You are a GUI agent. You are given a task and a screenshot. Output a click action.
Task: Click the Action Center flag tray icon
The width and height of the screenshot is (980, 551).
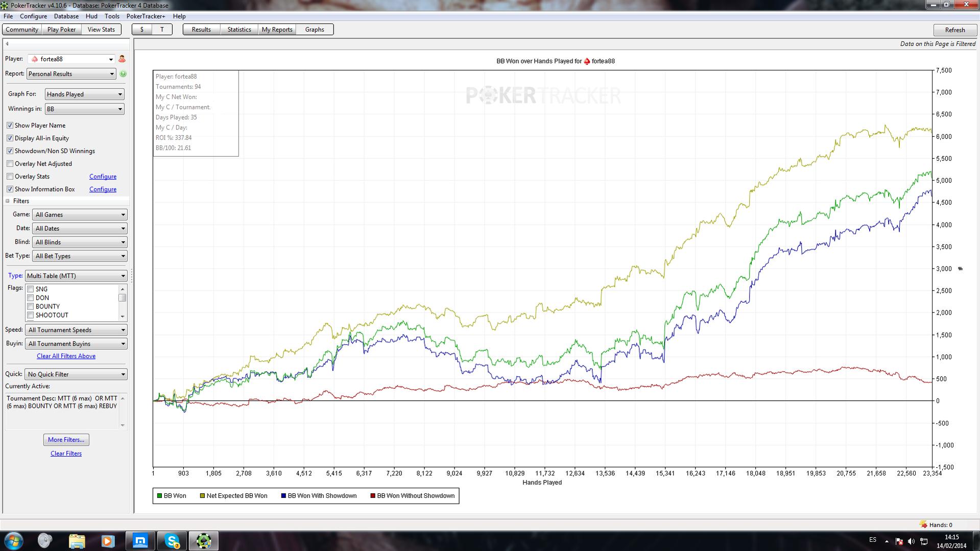click(x=899, y=541)
